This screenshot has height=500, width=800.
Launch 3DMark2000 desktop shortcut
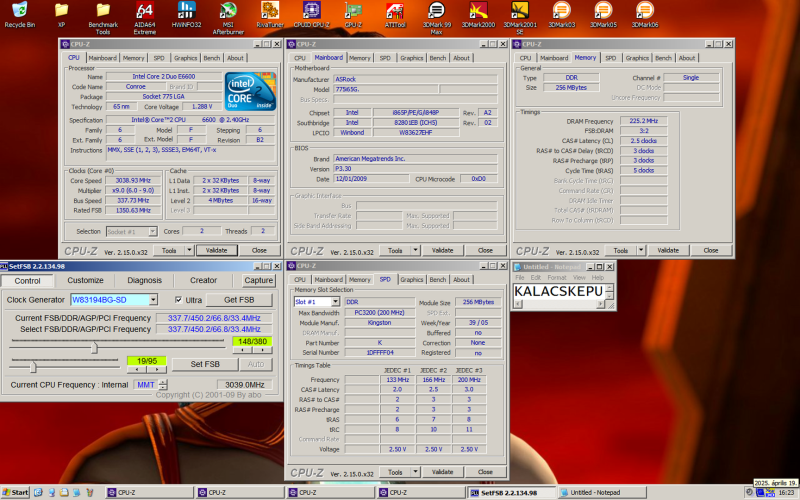(478, 12)
